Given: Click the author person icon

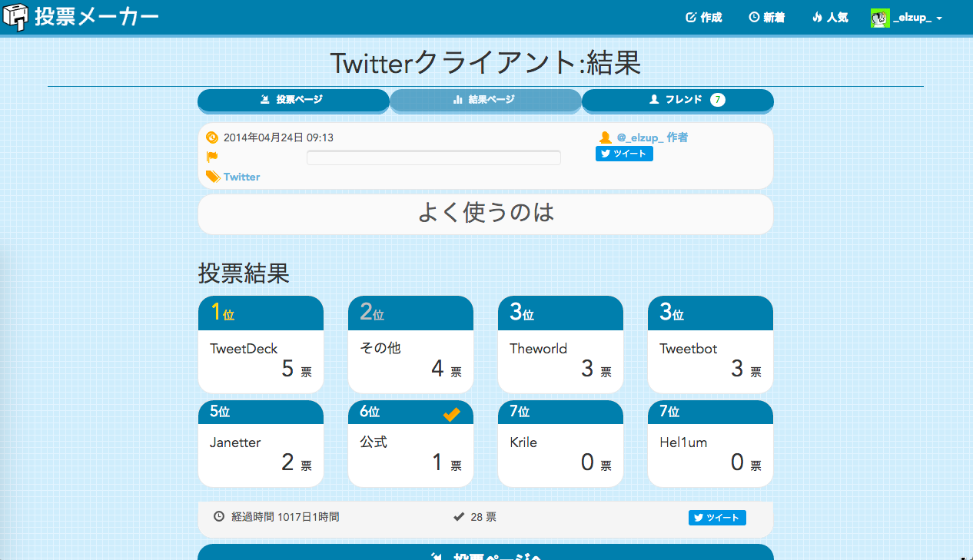Looking at the screenshot, I should 605,138.
